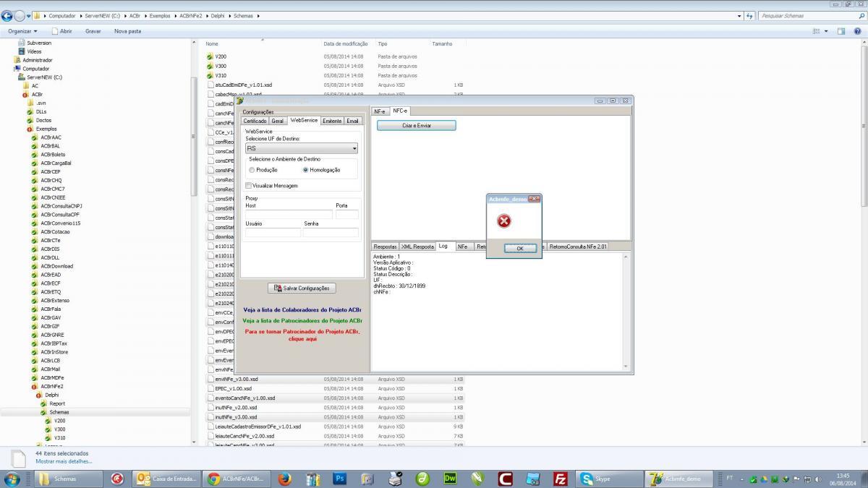Click the Windows Start orb
Viewport: 868px width, 488px height.
point(12,479)
